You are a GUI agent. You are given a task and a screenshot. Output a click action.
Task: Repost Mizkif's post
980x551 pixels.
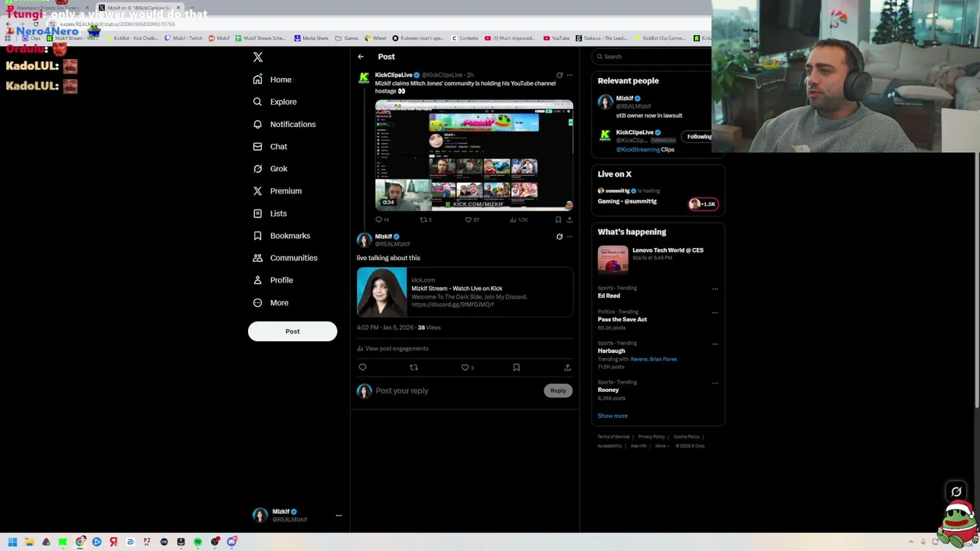[x=413, y=367]
